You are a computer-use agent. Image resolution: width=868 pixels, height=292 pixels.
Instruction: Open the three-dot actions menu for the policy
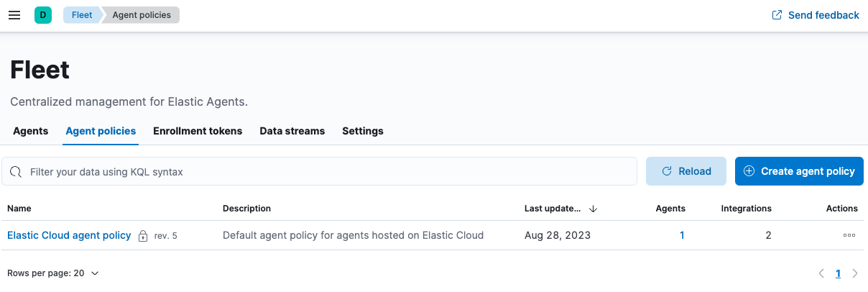[849, 235]
